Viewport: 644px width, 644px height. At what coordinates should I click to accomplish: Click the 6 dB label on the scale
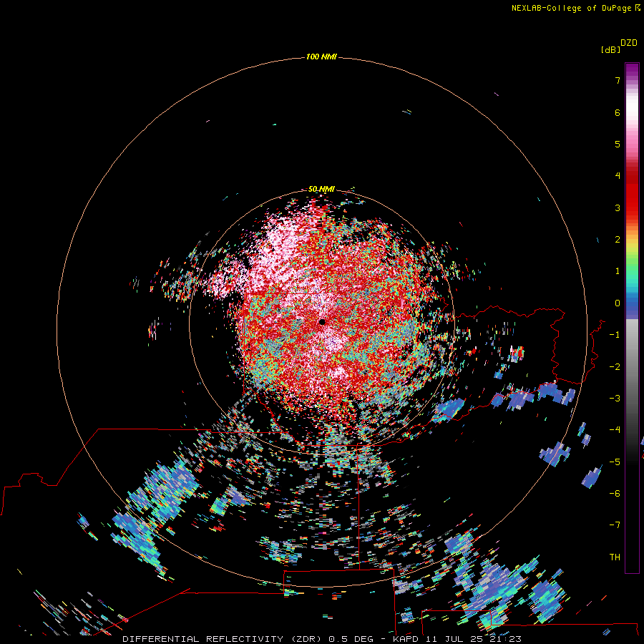[x=618, y=112]
